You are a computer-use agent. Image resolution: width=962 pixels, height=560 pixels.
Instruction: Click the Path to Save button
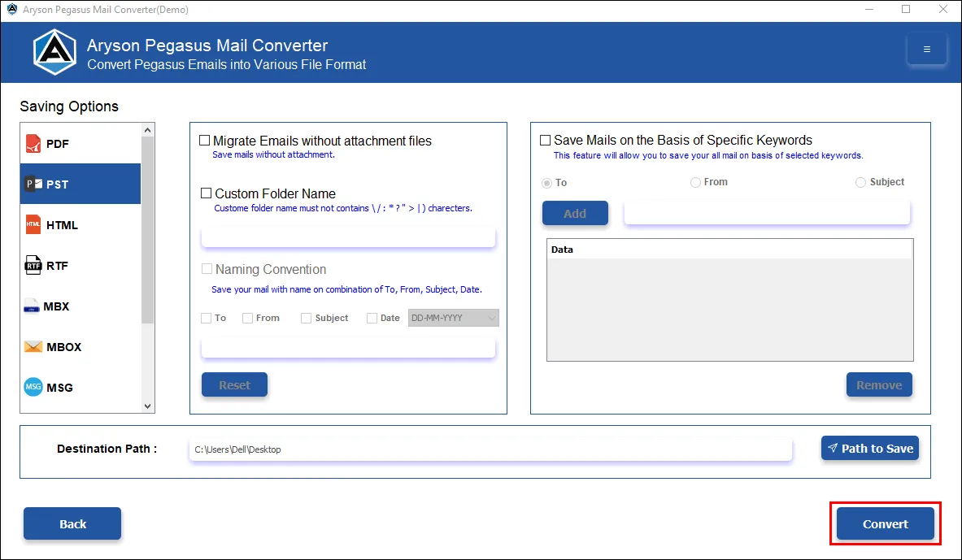870,448
